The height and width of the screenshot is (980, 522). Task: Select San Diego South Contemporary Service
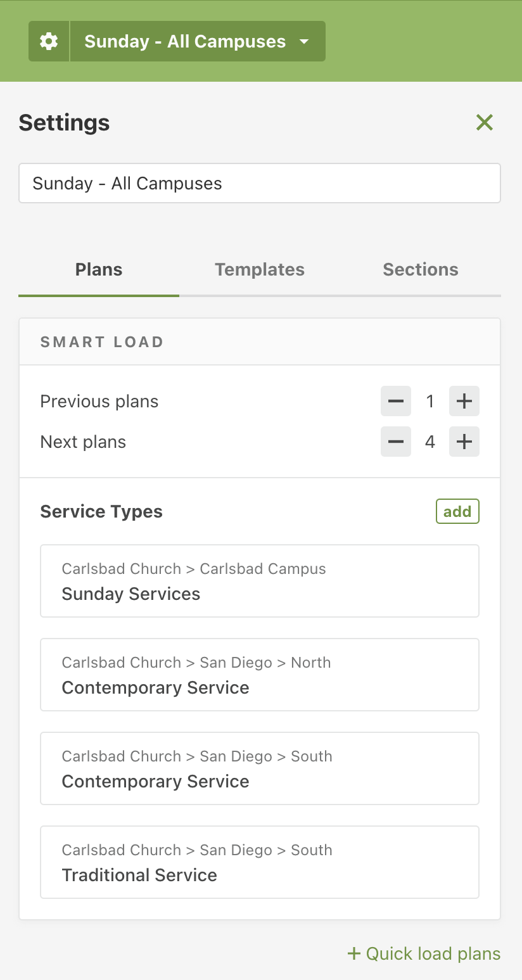click(x=260, y=768)
